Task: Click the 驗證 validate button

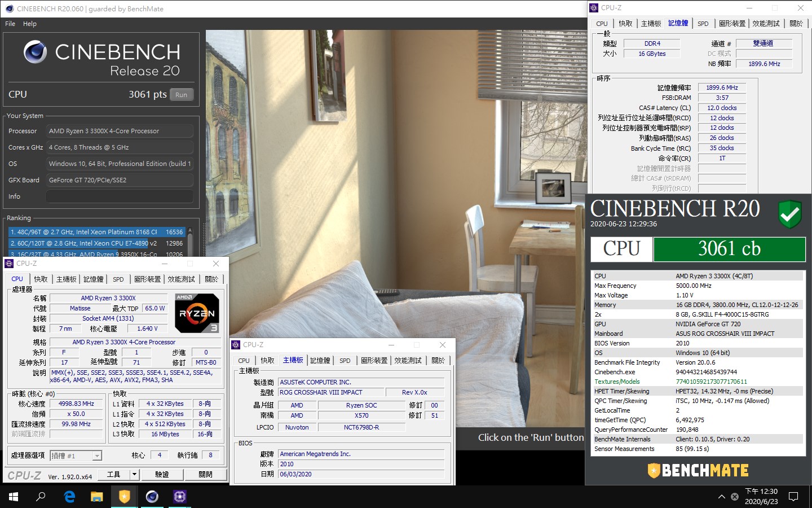Action: (x=162, y=475)
